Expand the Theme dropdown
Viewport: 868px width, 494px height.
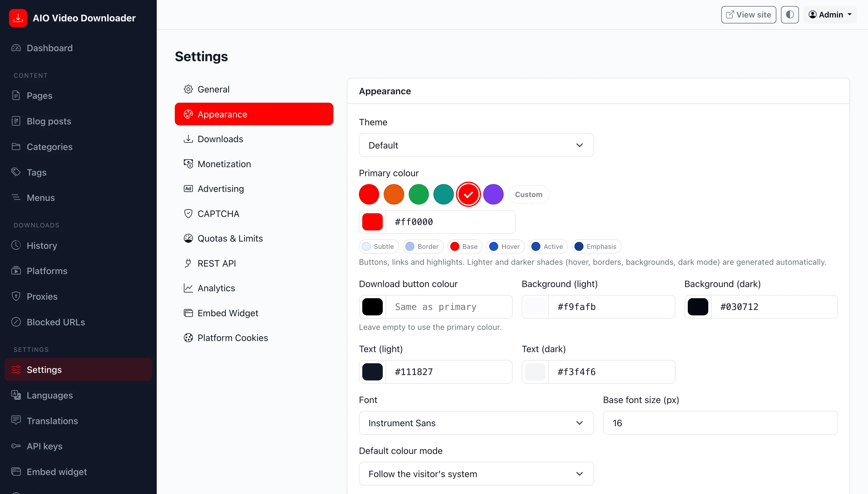[x=476, y=145]
